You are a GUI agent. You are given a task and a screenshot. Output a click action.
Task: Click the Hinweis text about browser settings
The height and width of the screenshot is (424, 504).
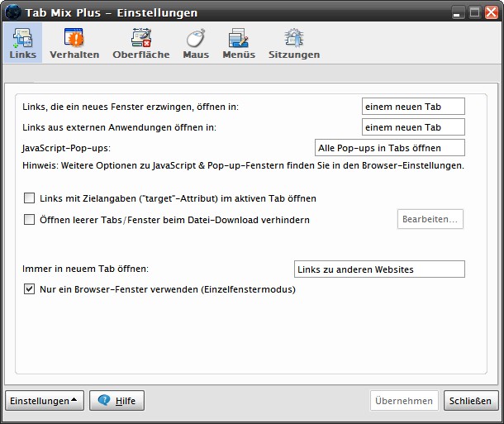(x=243, y=165)
